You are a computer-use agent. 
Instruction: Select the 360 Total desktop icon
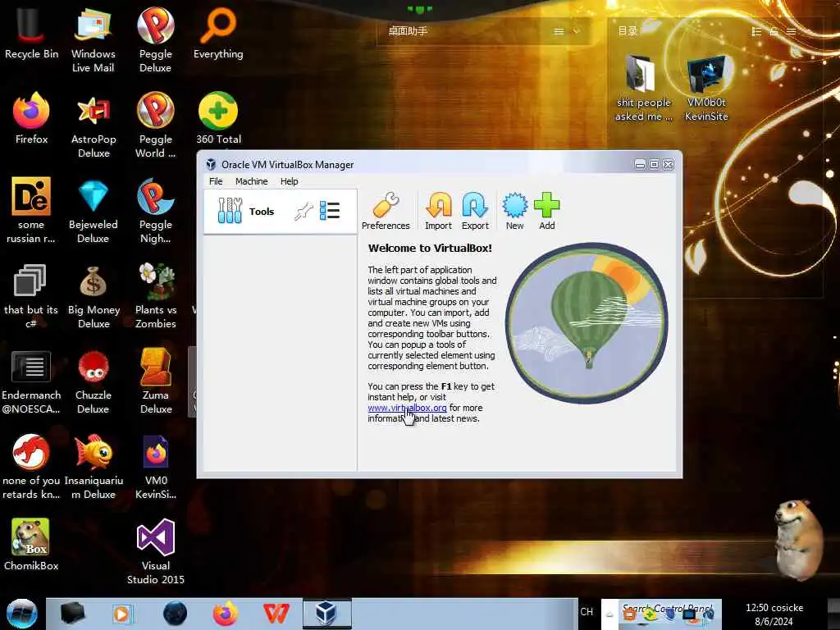(218, 118)
